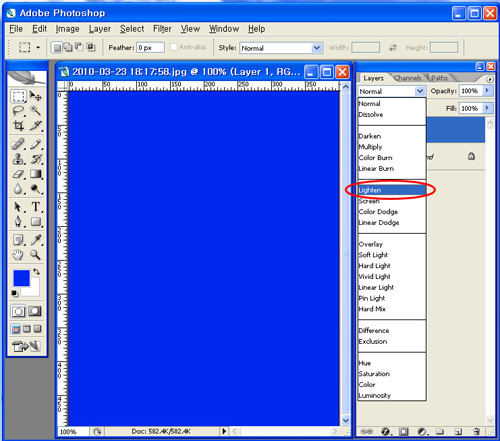Select the Gradient tool
The image size is (500, 441).
point(35,174)
